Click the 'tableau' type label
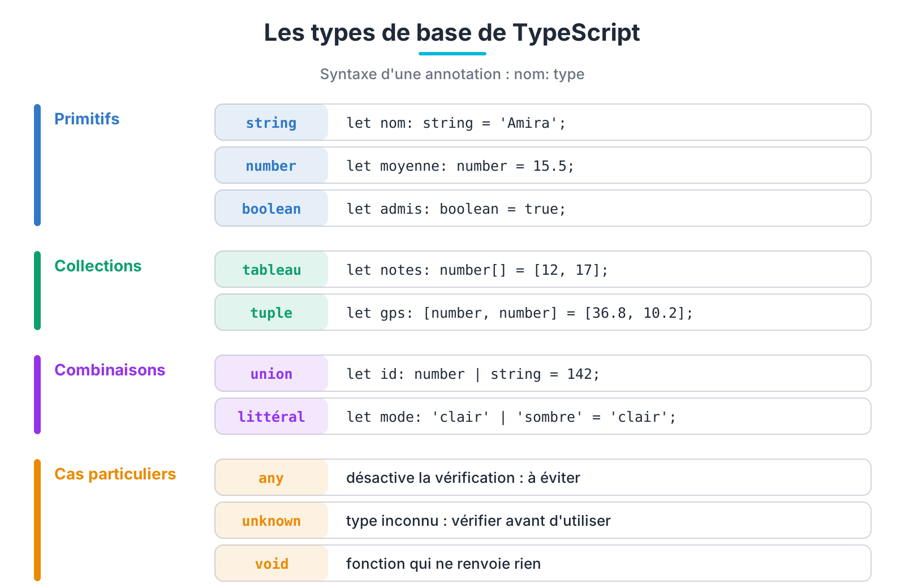This screenshot has width=905, height=588. pyautogui.click(x=271, y=269)
